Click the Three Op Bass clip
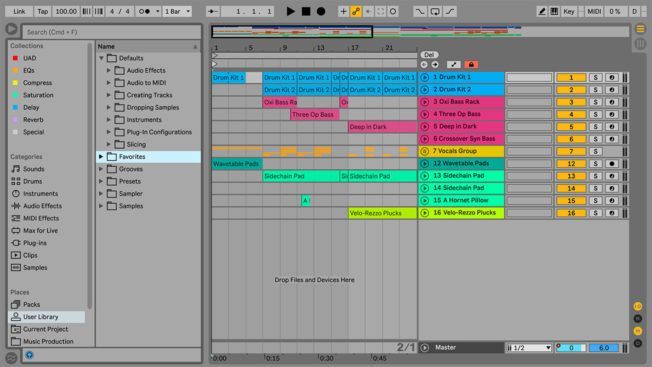 315,114
